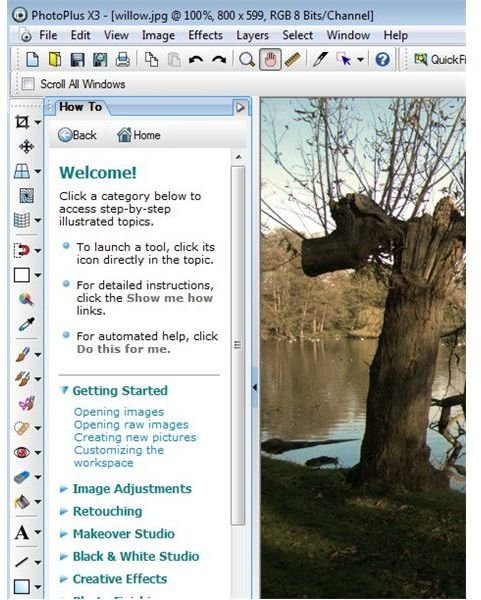Open the selection tool dropdown arrow in toolbar
The width and height of the screenshot is (481, 600).
click(360, 60)
